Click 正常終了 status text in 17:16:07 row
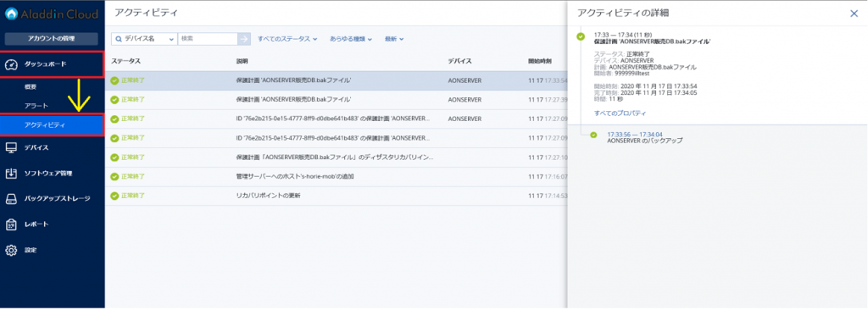Image resolution: width=868 pixels, height=310 pixels. click(x=133, y=176)
